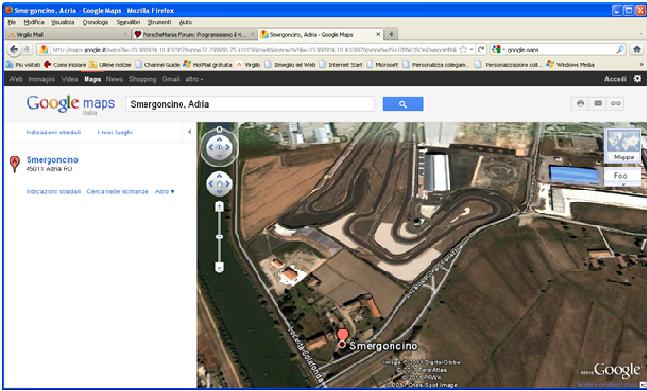Click the map pan arrows control
The width and height of the screenshot is (647, 391).
[x=219, y=184]
